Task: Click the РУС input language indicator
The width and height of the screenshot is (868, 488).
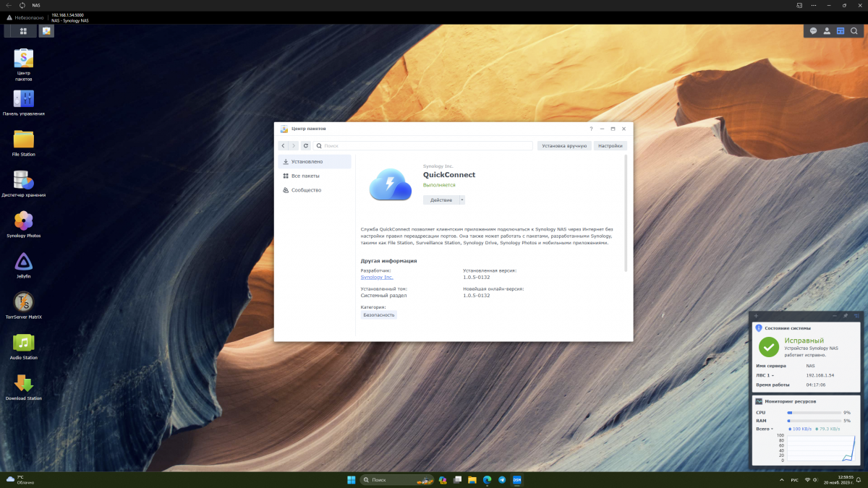Action: click(794, 480)
